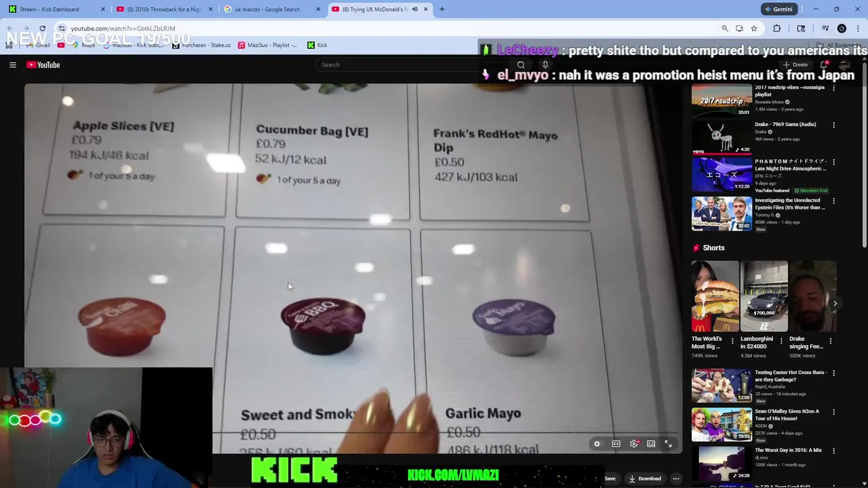Click the Create button
The height and width of the screenshot is (488, 868).
[795, 65]
